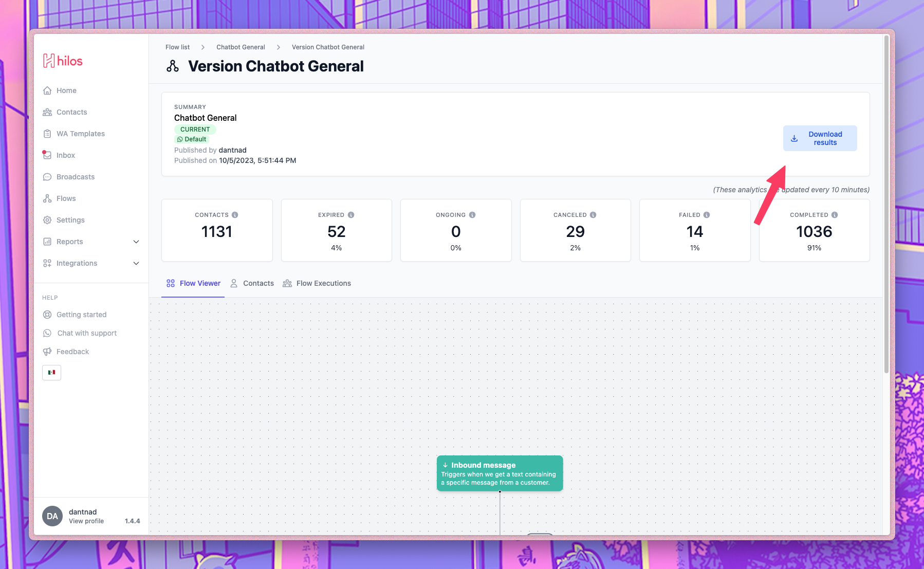
Task: Select Broadcasts in the sidebar
Action: pos(76,177)
